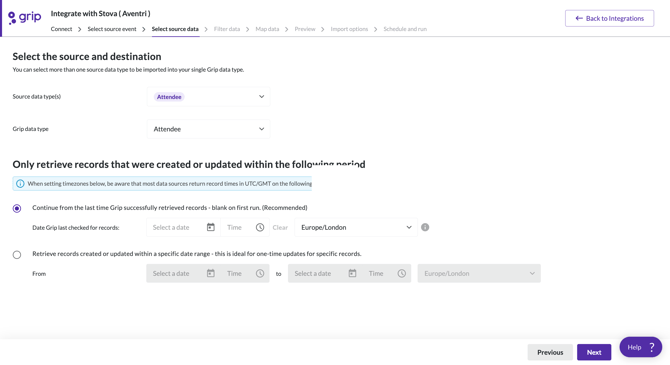Go to the Schedule and run step
Screen dimensions: 670x365
click(x=405, y=29)
